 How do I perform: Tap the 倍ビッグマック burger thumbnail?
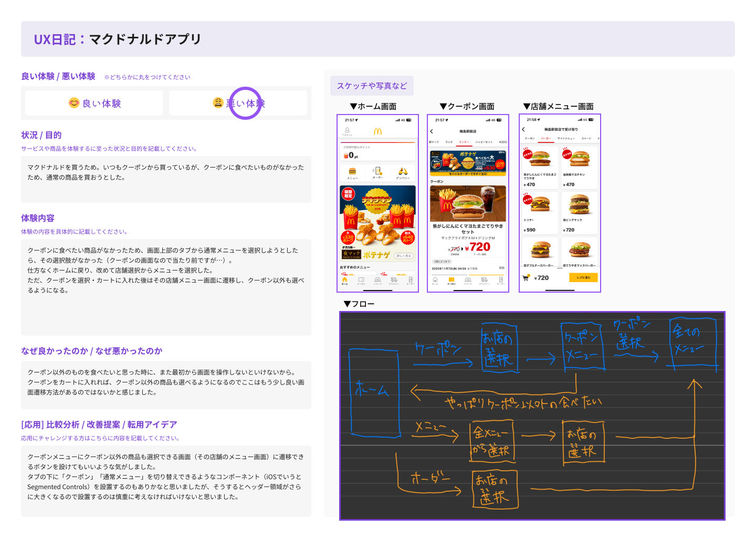[x=580, y=204]
